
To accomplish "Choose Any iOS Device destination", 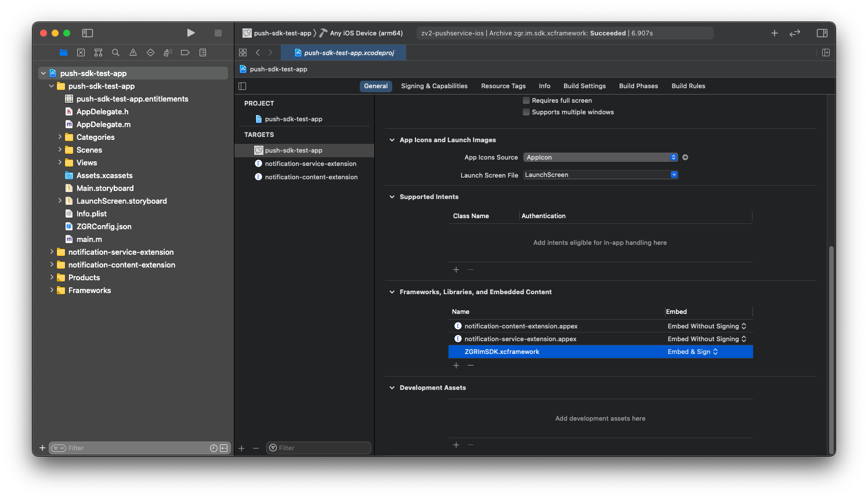I will (361, 33).
